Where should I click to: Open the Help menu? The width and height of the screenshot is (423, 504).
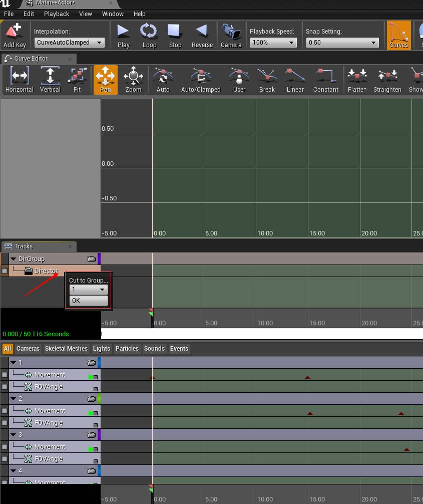click(x=139, y=14)
